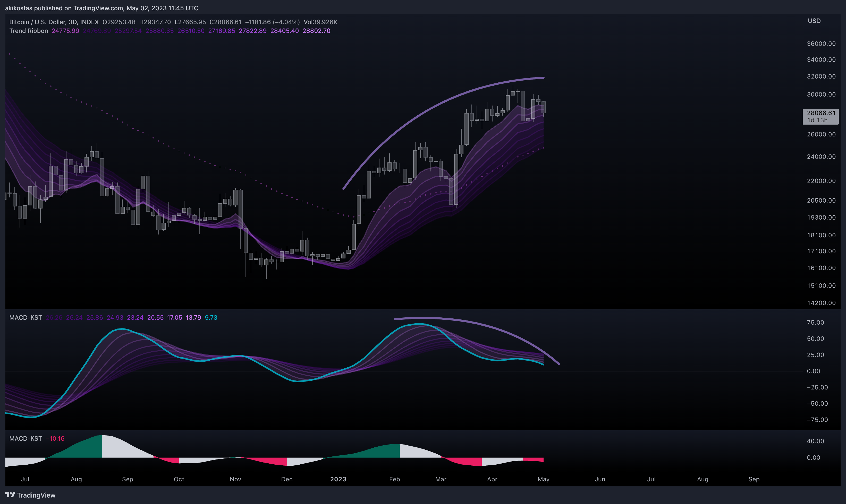The width and height of the screenshot is (846, 504).
Task: Click the Trend Ribbon indicator label
Action: (x=29, y=31)
